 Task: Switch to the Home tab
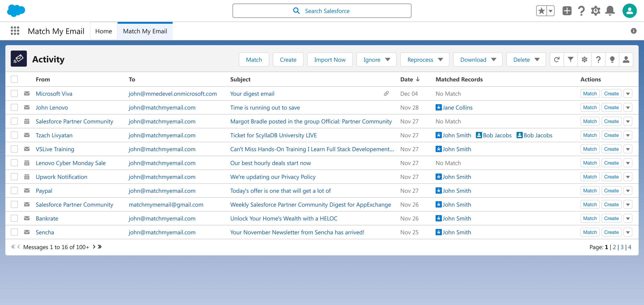point(104,31)
